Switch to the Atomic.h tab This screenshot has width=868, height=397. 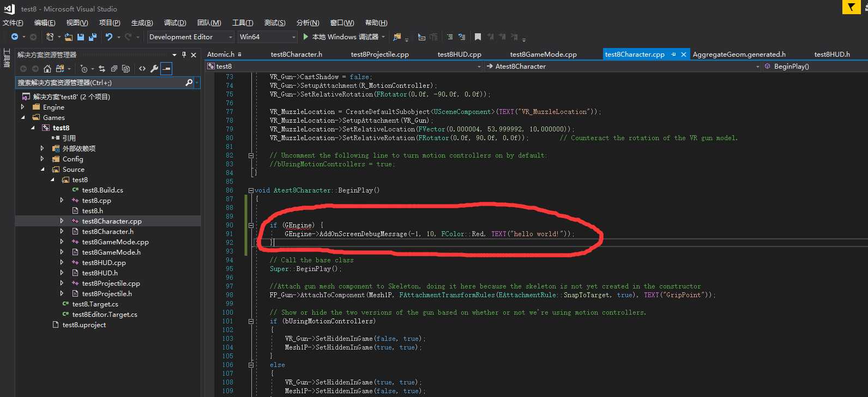pyautogui.click(x=221, y=54)
